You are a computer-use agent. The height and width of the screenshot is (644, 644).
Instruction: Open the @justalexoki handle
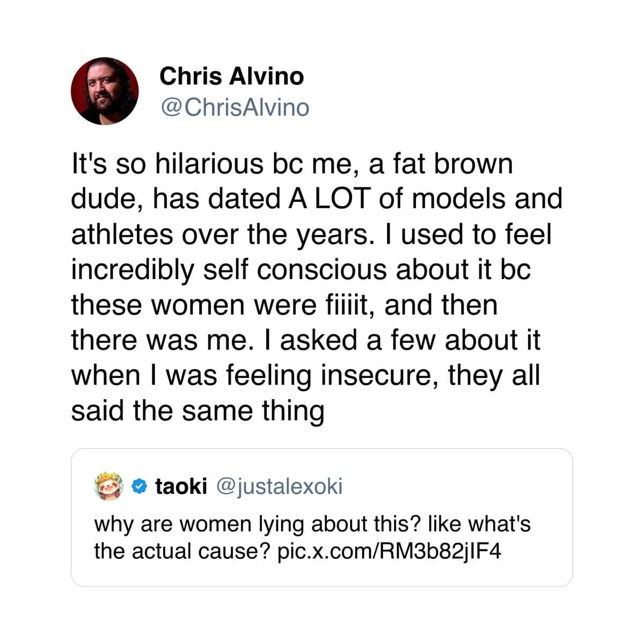click(x=279, y=487)
